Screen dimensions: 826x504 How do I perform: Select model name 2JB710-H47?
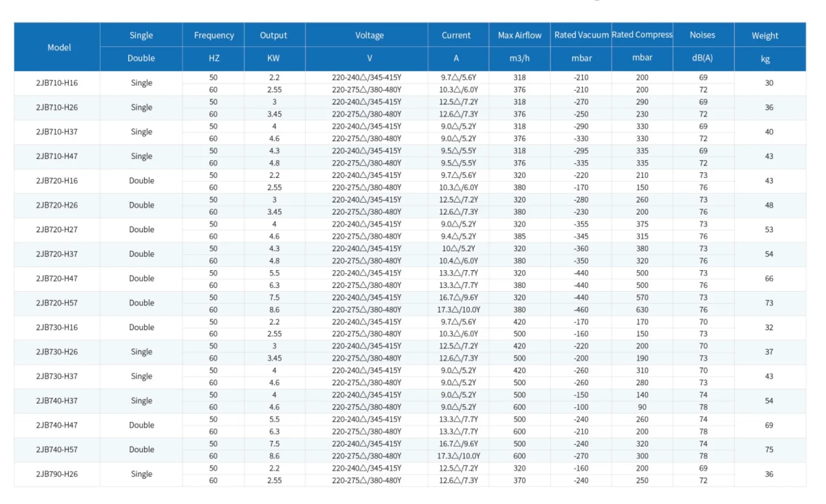(57, 156)
